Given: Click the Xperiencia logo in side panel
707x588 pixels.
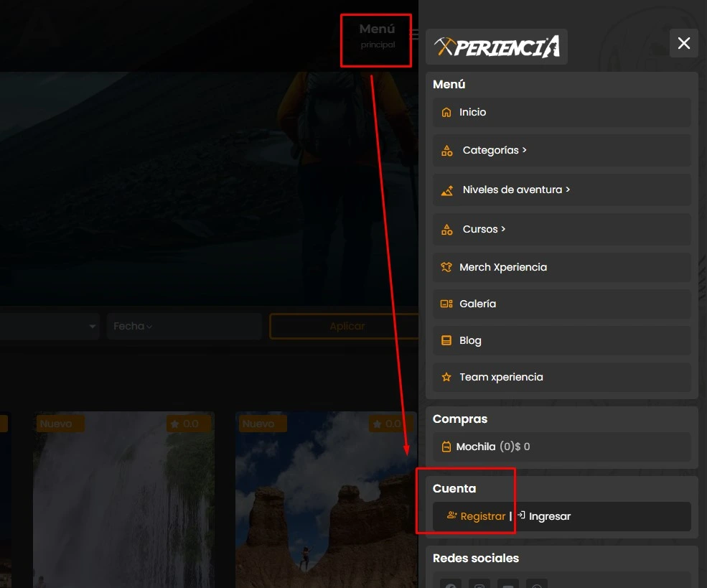Looking at the screenshot, I should pos(497,47).
